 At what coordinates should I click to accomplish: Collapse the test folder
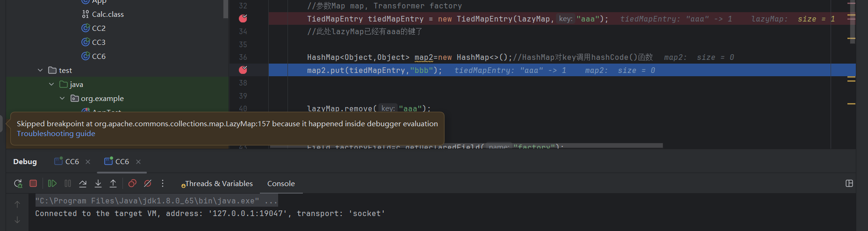pyautogui.click(x=40, y=70)
